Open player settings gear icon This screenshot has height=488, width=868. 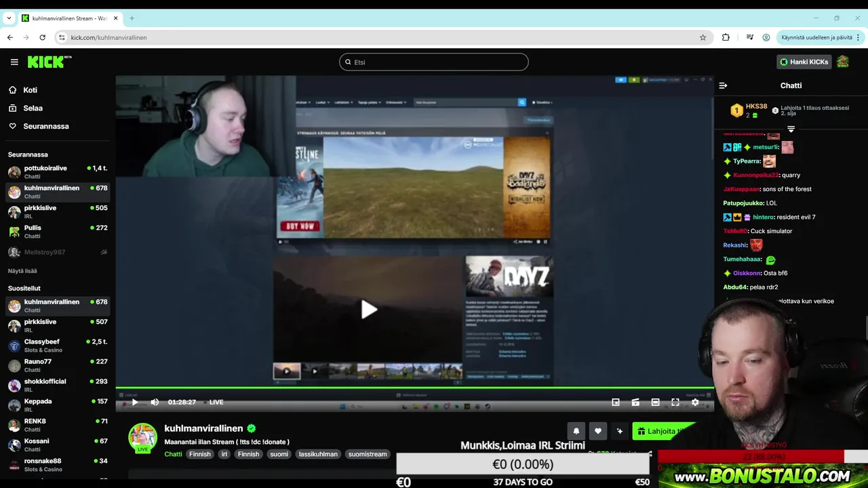click(695, 402)
